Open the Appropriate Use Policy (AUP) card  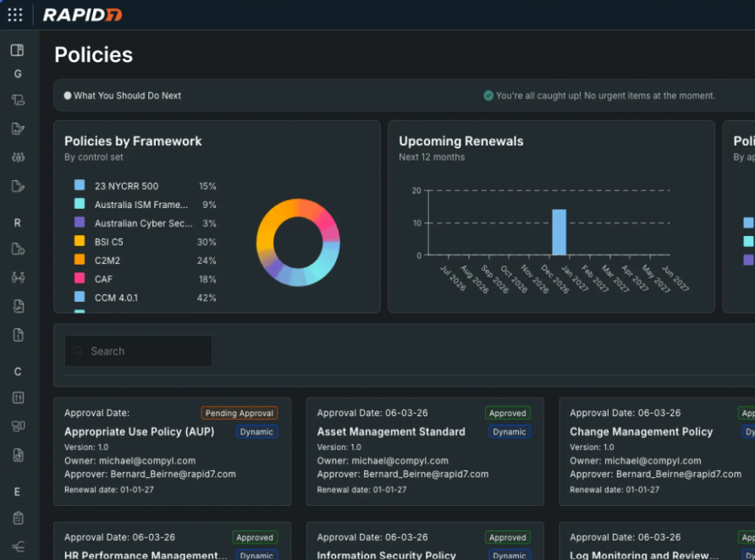(x=173, y=451)
